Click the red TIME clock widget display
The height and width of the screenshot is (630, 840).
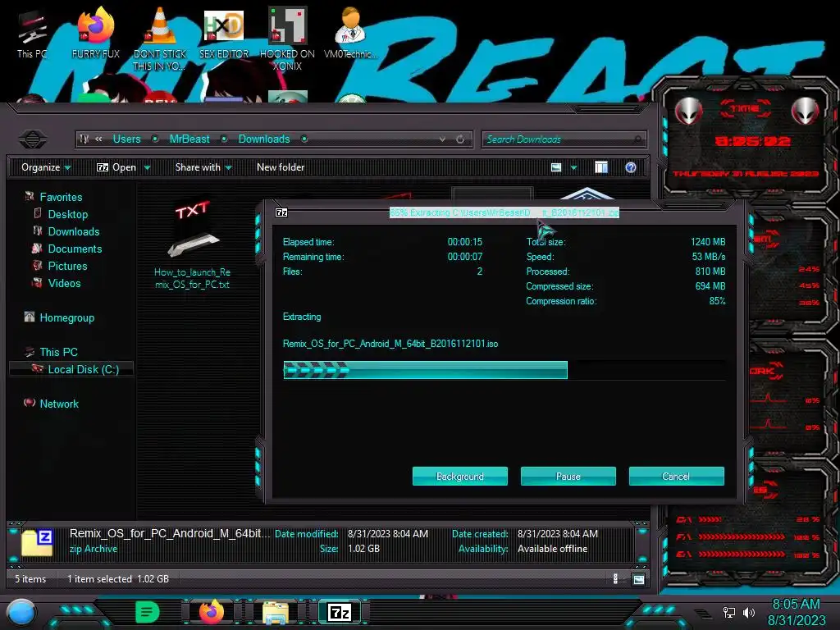752,141
